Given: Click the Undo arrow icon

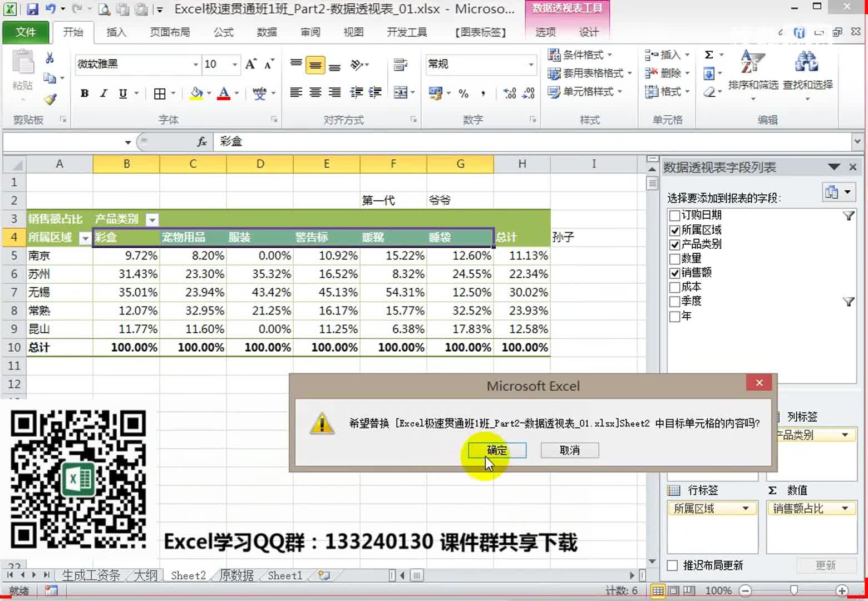Looking at the screenshot, I should coord(50,9).
